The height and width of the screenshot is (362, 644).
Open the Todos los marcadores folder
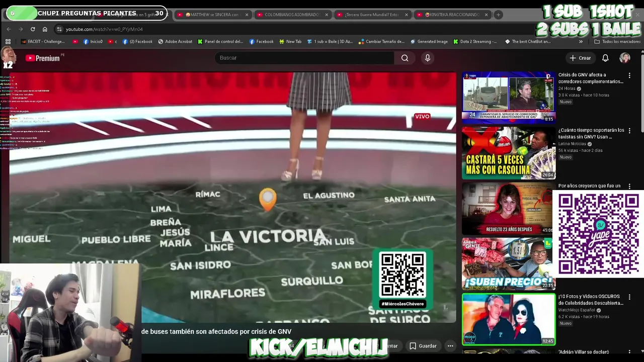pos(617,42)
